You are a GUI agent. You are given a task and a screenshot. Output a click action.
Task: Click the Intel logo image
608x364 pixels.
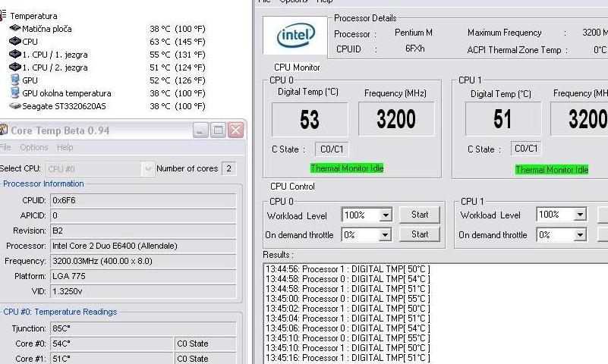pos(295,35)
